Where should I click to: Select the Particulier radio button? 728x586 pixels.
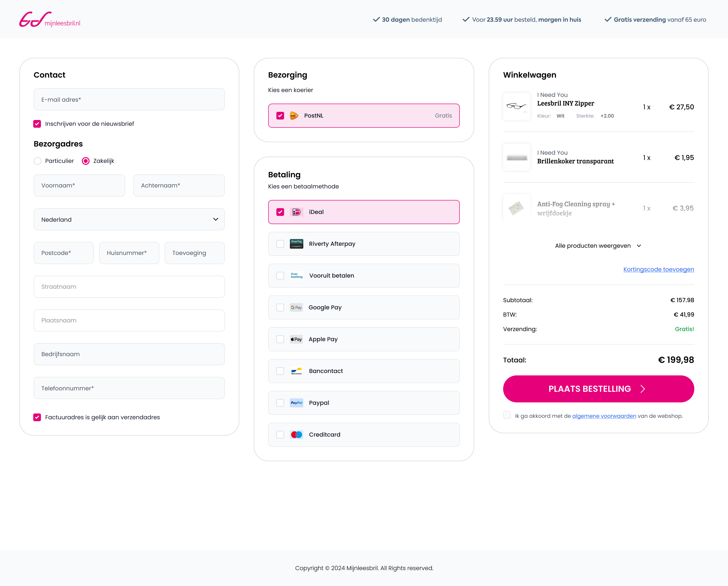point(38,161)
